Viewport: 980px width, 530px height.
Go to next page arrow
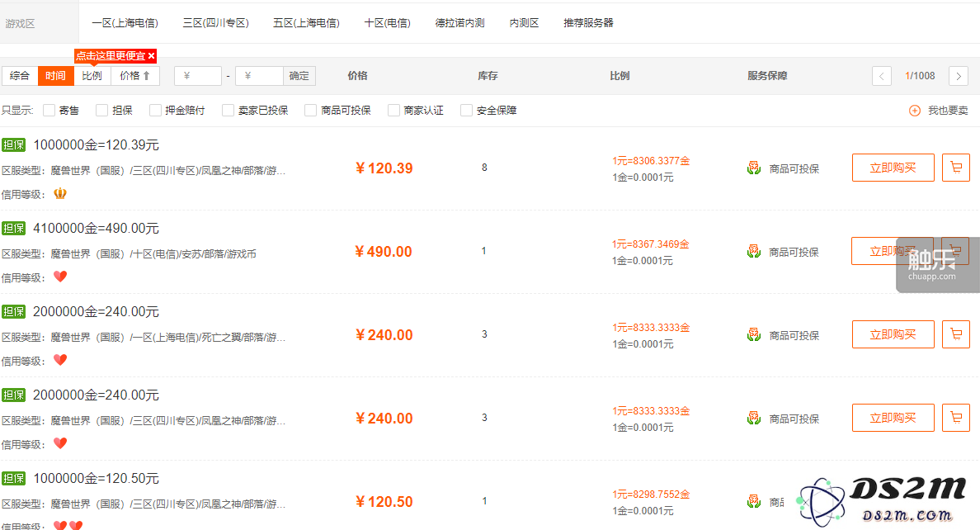click(x=958, y=76)
